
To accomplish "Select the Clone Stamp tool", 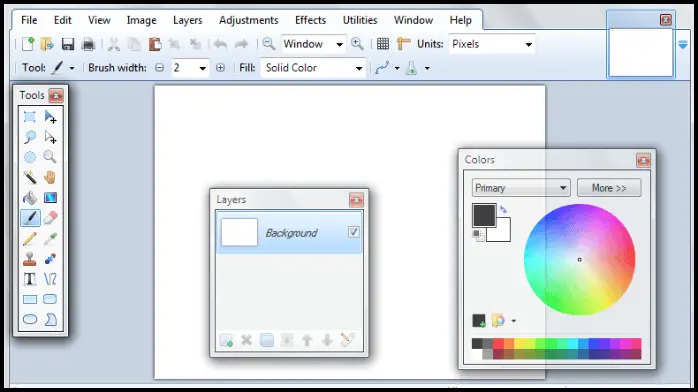I will pos(30,259).
